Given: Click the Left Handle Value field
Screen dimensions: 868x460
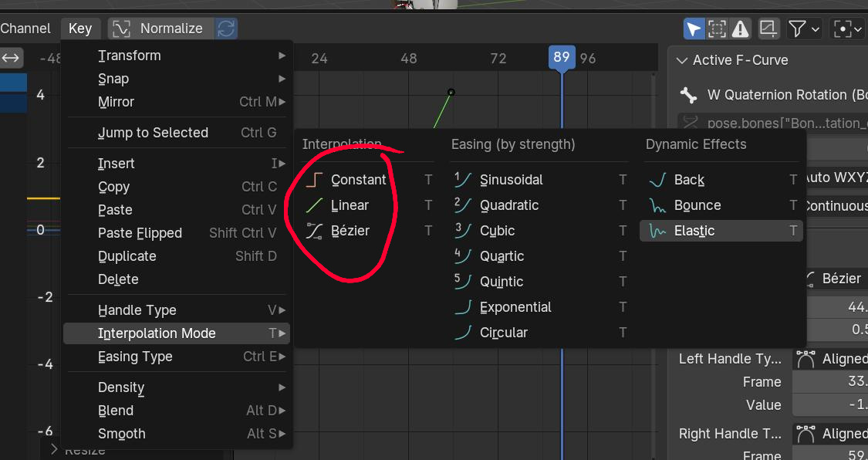Looking at the screenshot, I should [830, 404].
